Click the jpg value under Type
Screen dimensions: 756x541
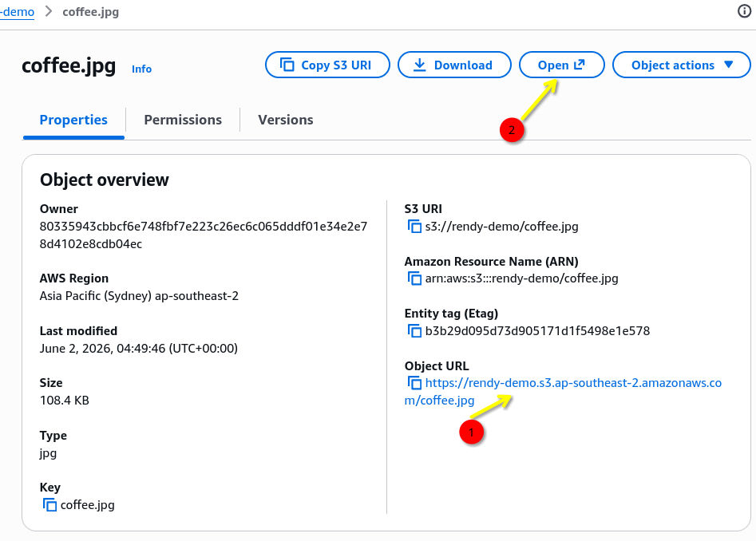[48, 453]
